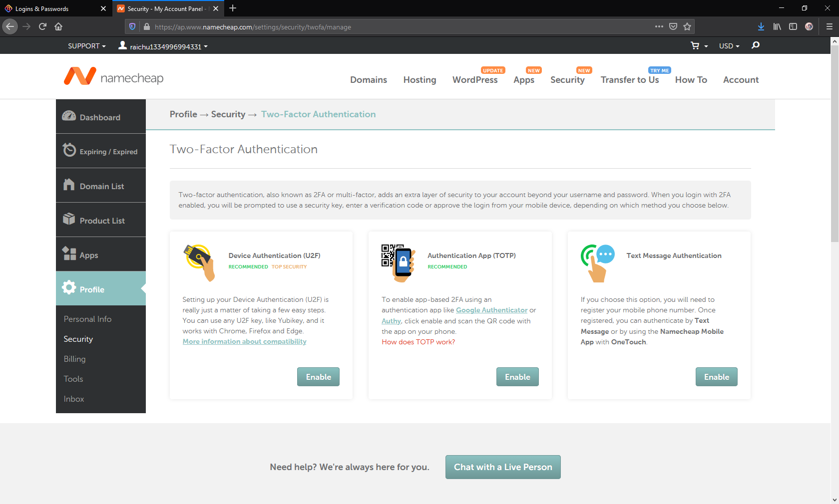Screen dimensions: 839x504
Task: Click the Profile gear icon in sidebar
Action: 69,287
